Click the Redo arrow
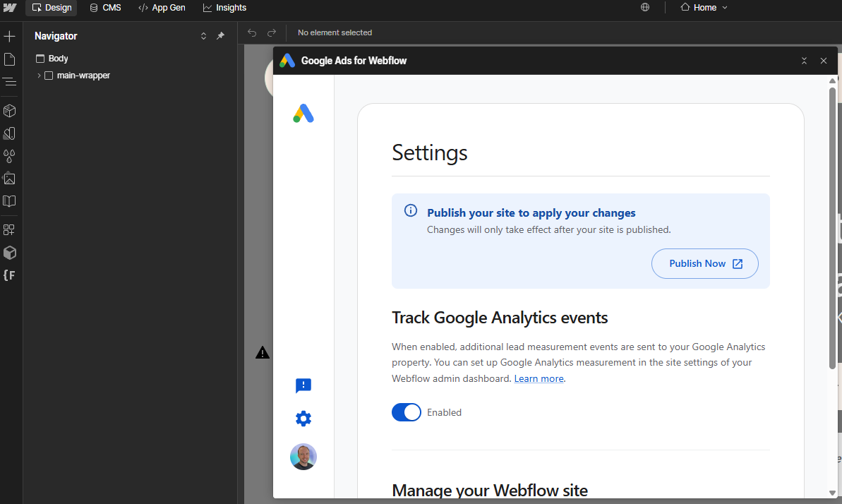 coord(272,32)
